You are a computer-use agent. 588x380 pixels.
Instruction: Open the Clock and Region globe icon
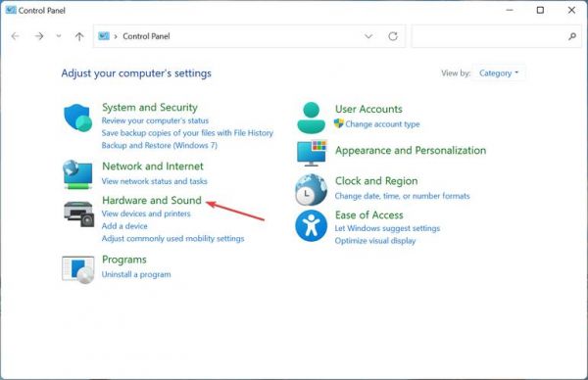311,190
